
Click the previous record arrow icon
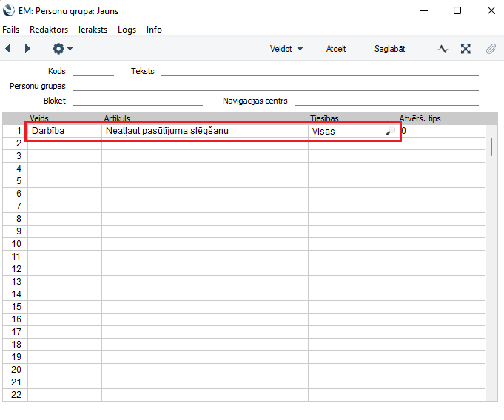(x=8, y=49)
